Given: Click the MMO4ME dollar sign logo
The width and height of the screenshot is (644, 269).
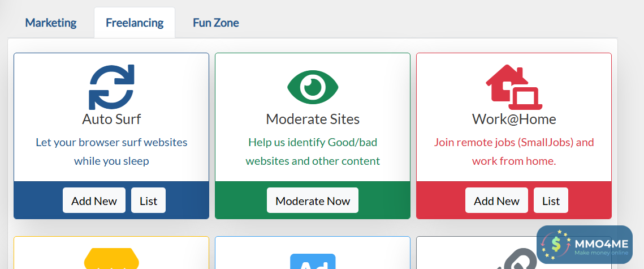Looking at the screenshot, I should coord(556,245).
